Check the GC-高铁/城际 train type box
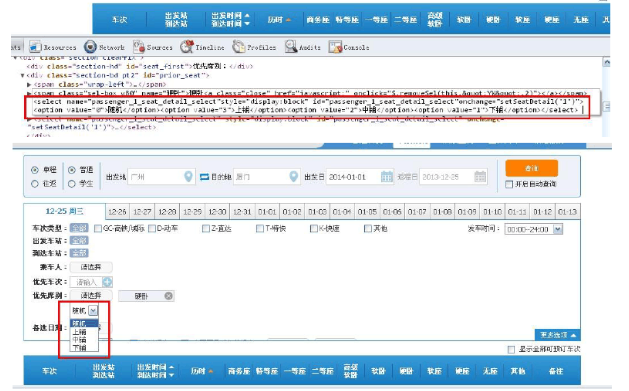The width and height of the screenshot is (629, 391). tap(98, 229)
